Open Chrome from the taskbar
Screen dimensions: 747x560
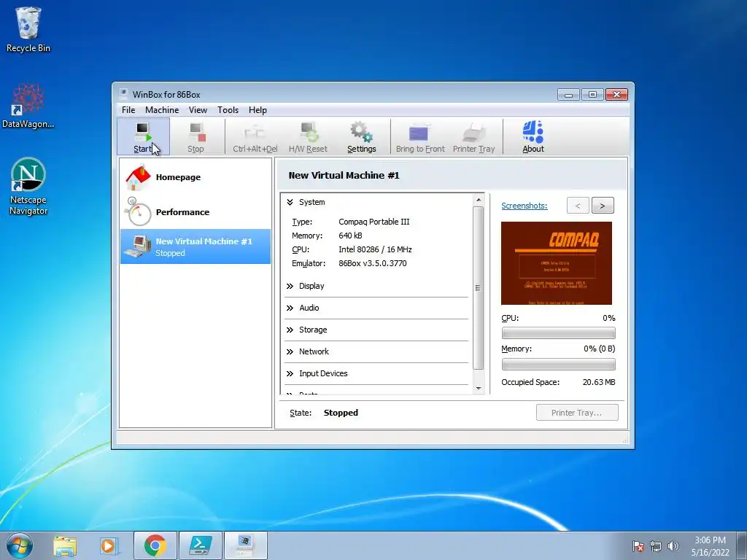[155, 545]
